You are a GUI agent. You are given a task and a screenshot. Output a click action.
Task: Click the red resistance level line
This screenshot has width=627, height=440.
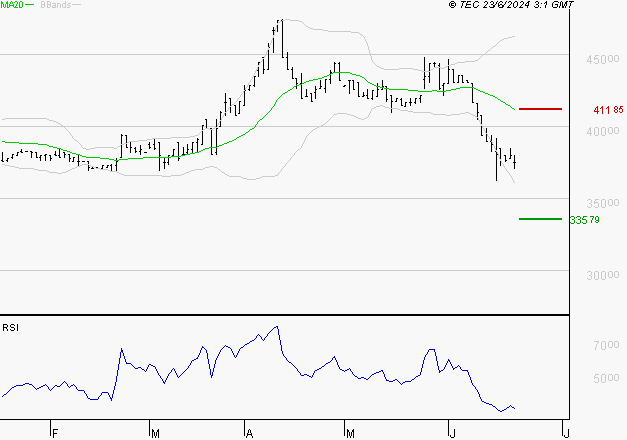[x=540, y=109]
